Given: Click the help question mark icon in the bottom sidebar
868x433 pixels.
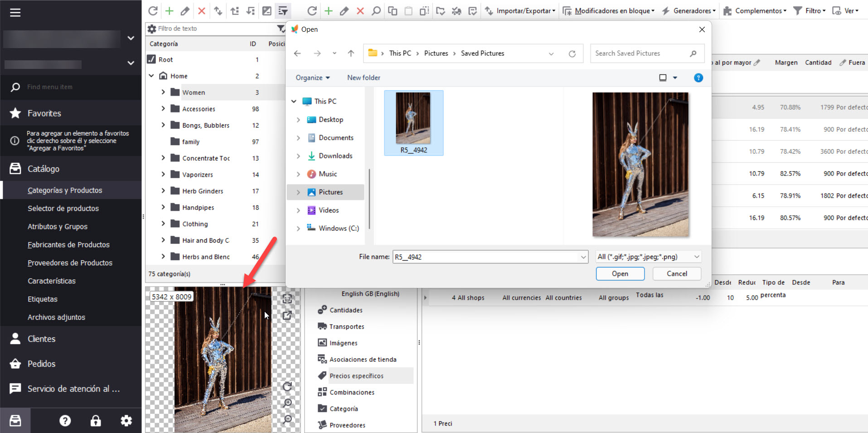Looking at the screenshot, I should 65,421.
